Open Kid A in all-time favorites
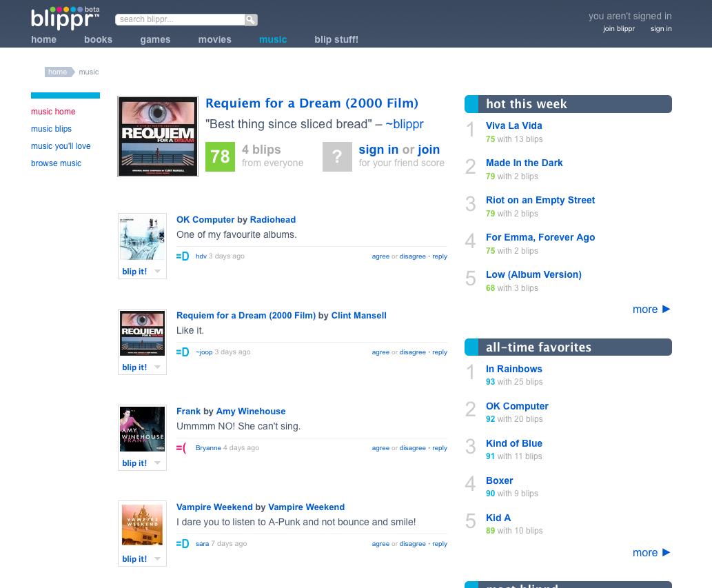 pyautogui.click(x=498, y=518)
